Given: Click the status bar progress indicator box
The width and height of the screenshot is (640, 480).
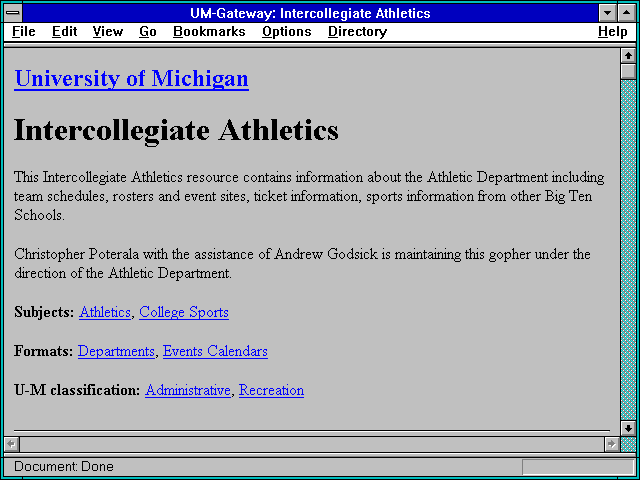Looking at the screenshot, I should coord(578,467).
